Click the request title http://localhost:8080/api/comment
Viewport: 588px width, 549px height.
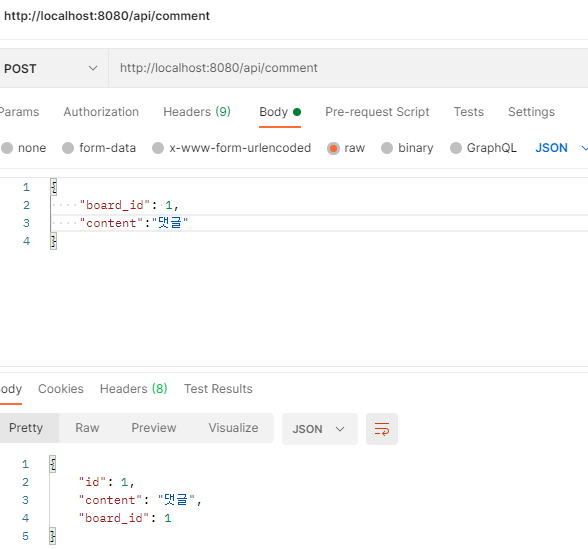click(107, 16)
